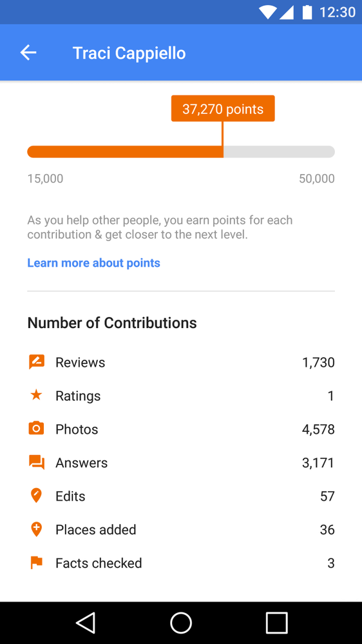Click the Photos camera icon
The image size is (362, 644).
click(x=36, y=429)
